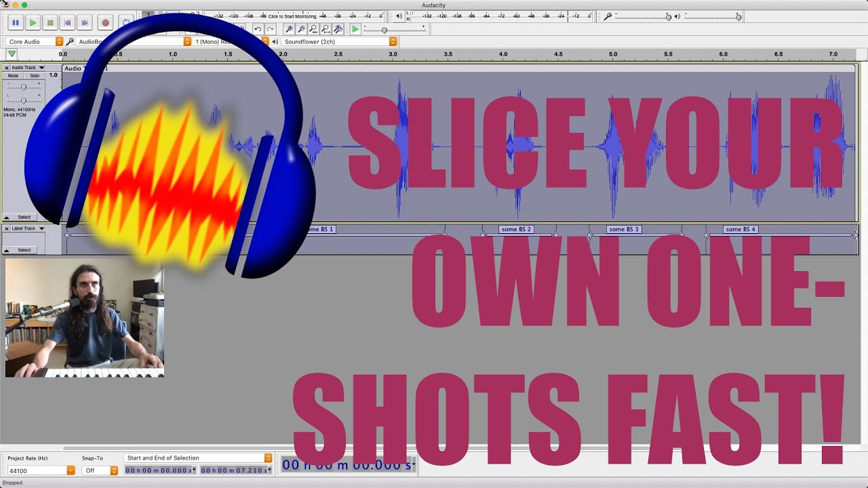
Task: Click the Zoom Out magnifier icon
Action: point(301,29)
